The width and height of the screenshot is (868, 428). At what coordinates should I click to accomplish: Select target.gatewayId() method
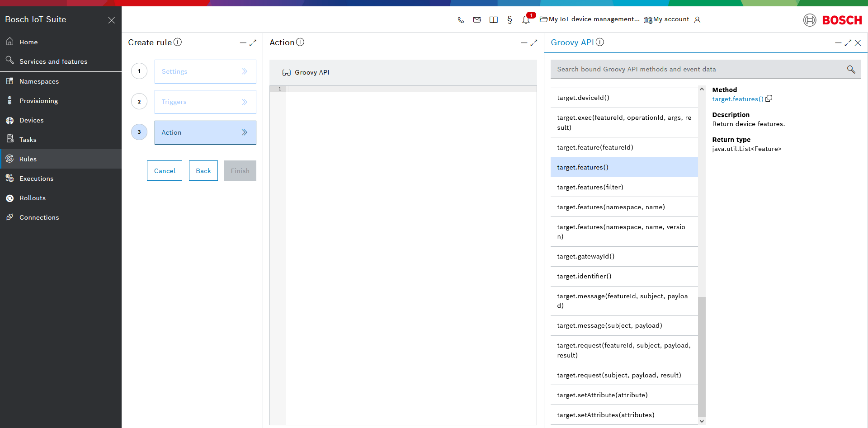point(624,256)
